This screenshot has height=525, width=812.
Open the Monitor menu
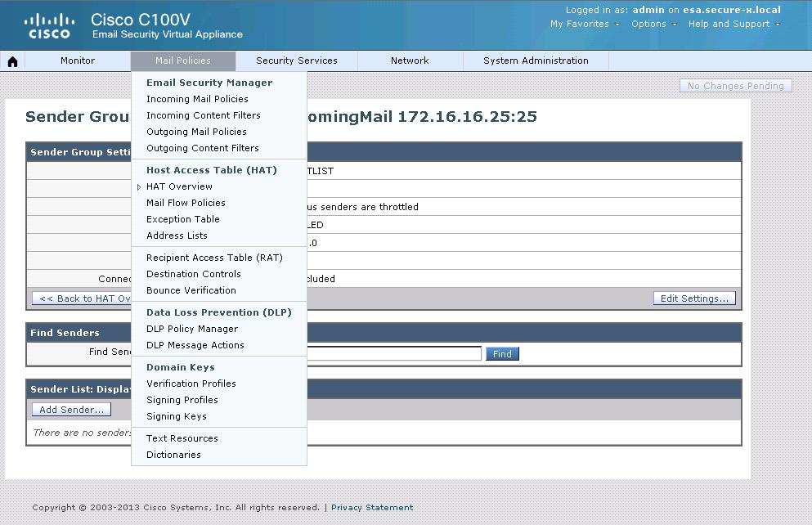tap(78, 61)
